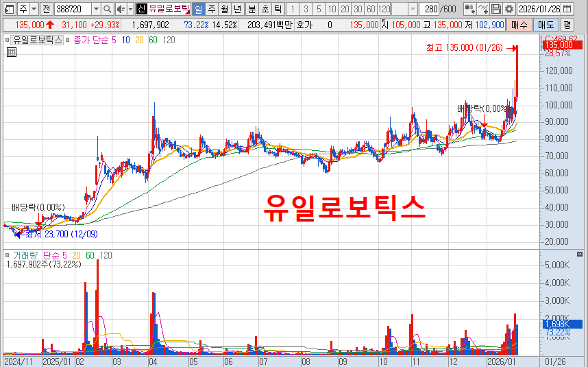Viewport: 588px width, 367px height.
Task: Click the 전 button beside stock code
Action: tap(46, 9)
